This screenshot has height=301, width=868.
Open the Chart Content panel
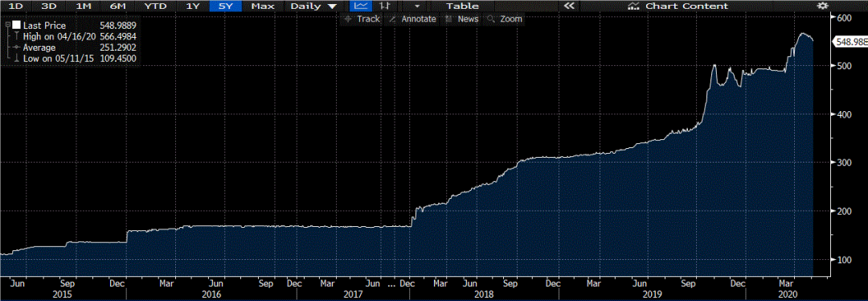679,6
